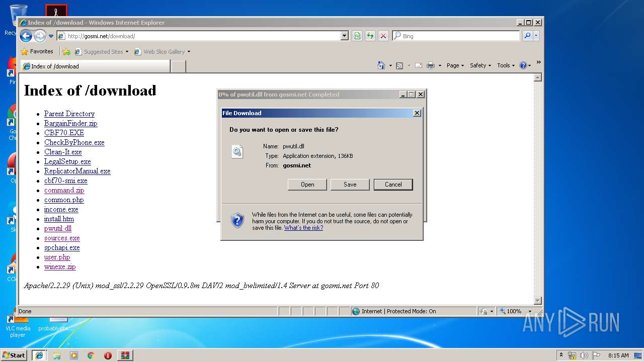This screenshot has height=362, width=644.
Task: Click winexe.zip link
Action: click(x=60, y=266)
